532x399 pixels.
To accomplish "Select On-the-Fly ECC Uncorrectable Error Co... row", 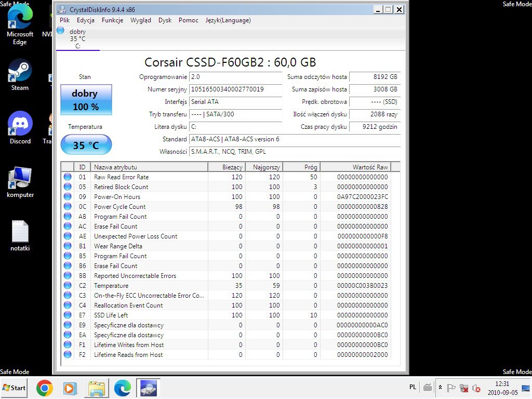I will 226,295.
